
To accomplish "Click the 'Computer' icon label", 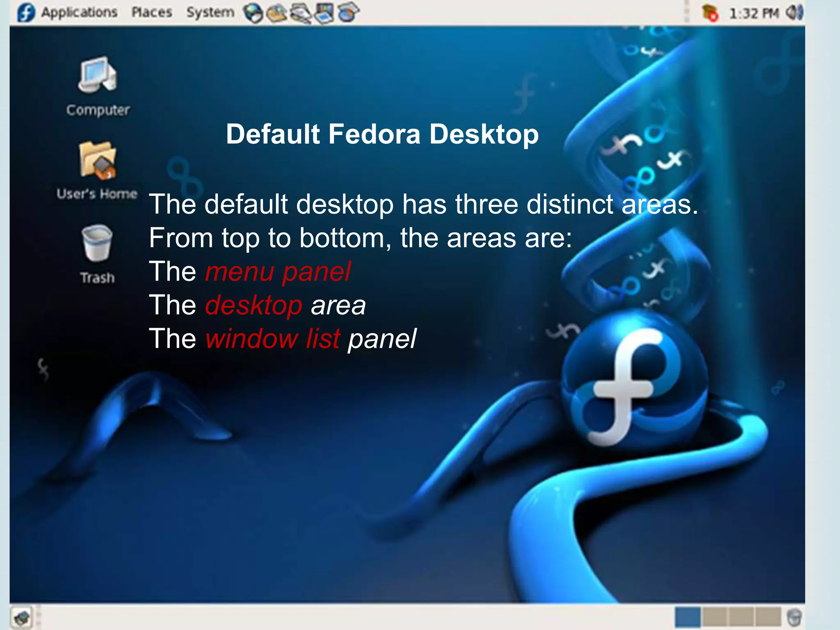I will point(98,110).
